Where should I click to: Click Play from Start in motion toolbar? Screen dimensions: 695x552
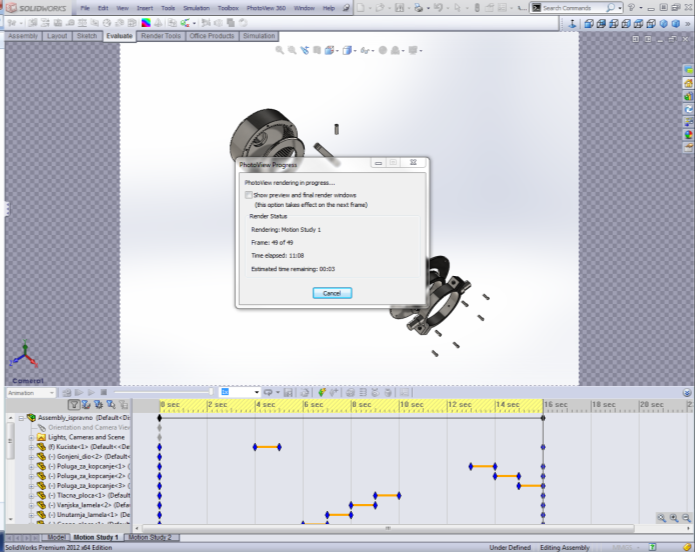pyautogui.click(x=79, y=392)
